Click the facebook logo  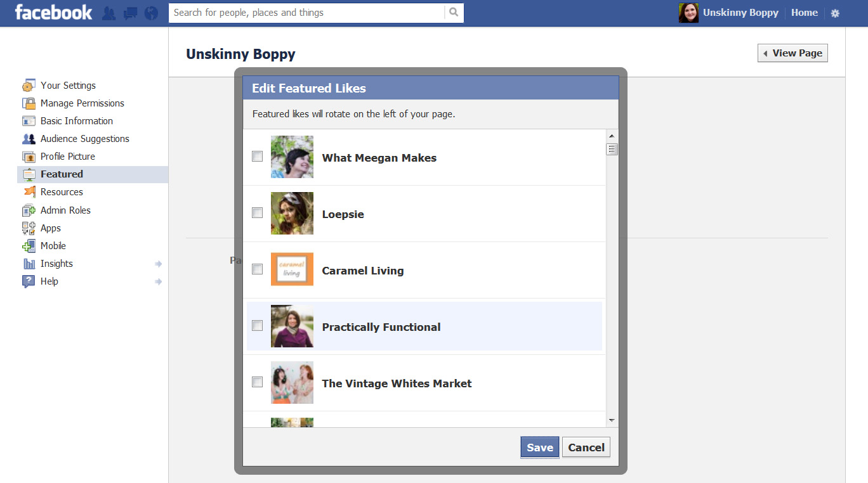tap(53, 12)
